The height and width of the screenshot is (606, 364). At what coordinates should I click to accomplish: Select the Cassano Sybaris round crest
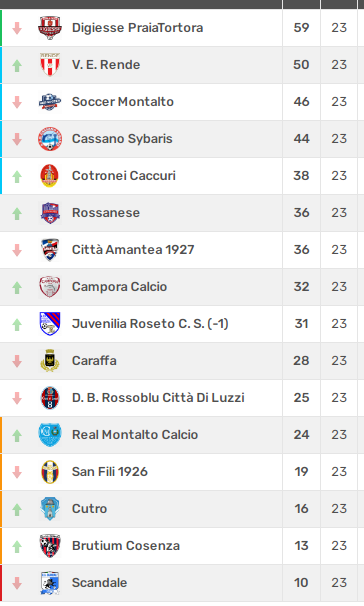click(50, 139)
